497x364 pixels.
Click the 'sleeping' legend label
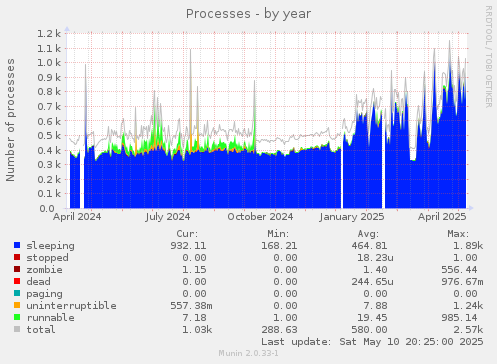tap(50, 246)
